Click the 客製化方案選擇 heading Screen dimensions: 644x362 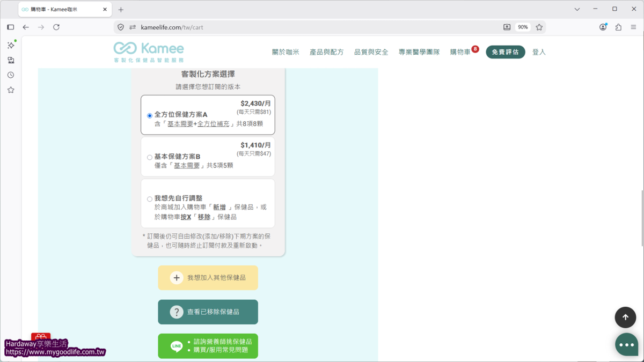click(208, 75)
